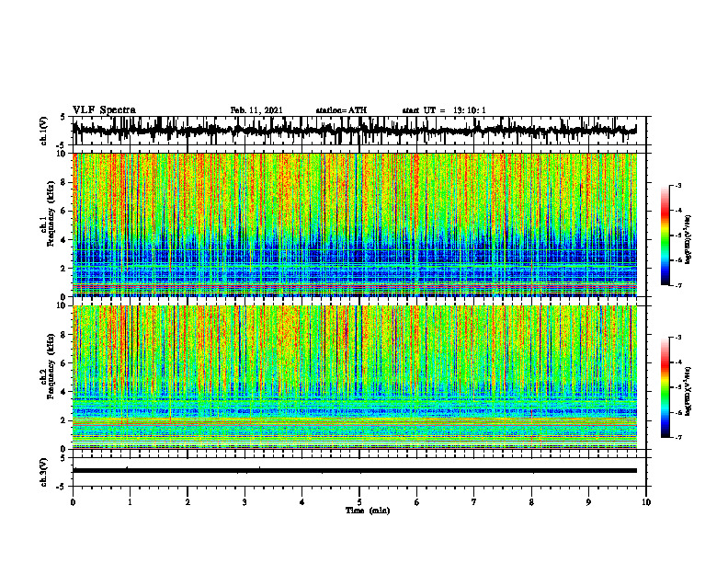Click time axis tick label '3'

tap(245, 502)
